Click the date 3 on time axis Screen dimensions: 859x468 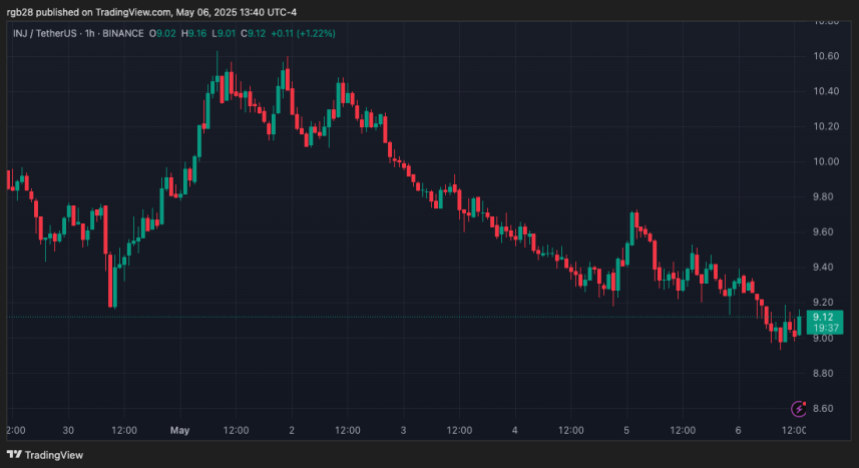pos(403,431)
